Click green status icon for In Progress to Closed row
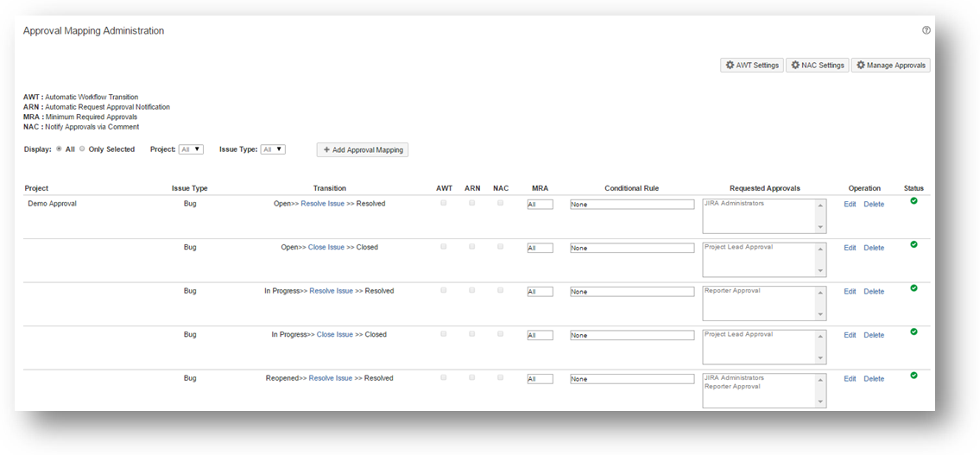This screenshot has height=455, width=980. pos(914,332)
